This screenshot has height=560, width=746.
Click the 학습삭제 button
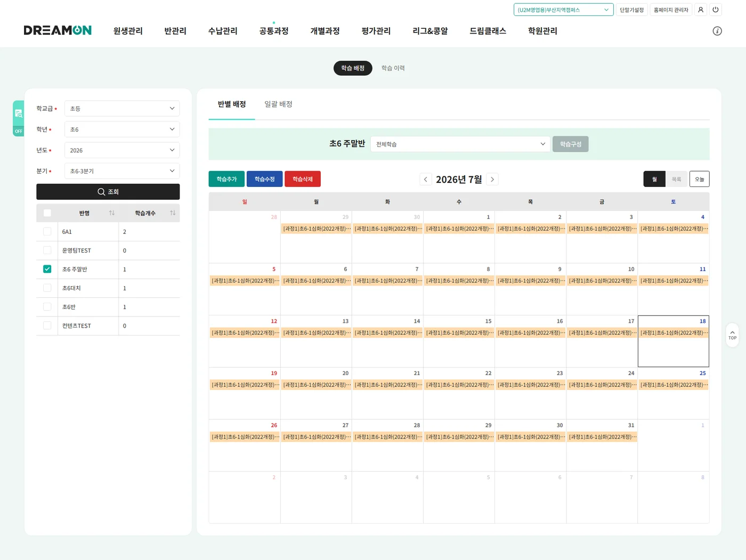pos(303,179)
